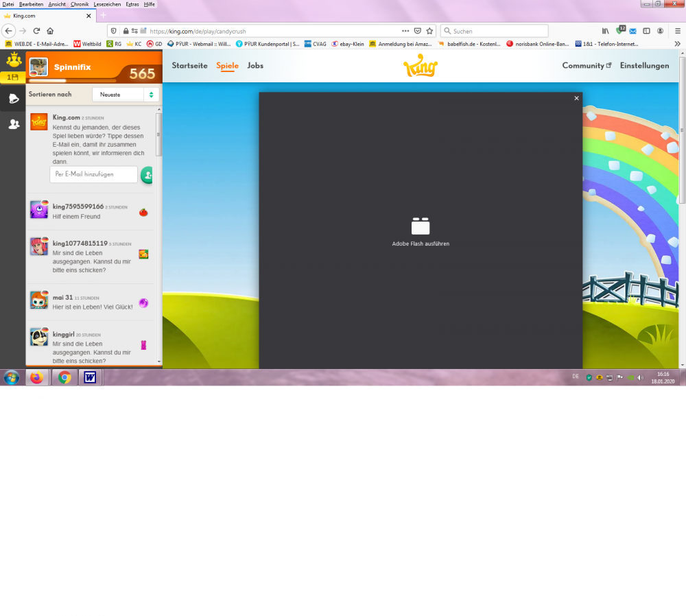The height and width of the screenshot is (616, 686).
Task: Open Google Chrome from the taskbar
Action: coord(64,377)
